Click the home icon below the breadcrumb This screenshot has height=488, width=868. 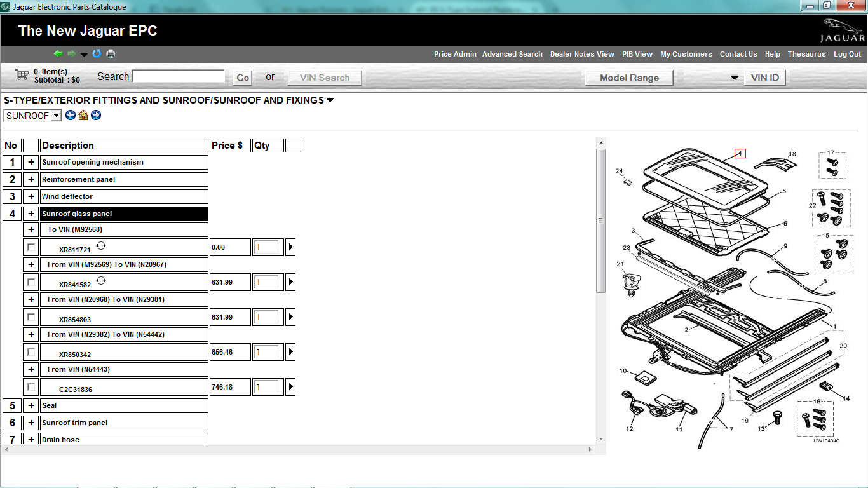pos(83,116)
